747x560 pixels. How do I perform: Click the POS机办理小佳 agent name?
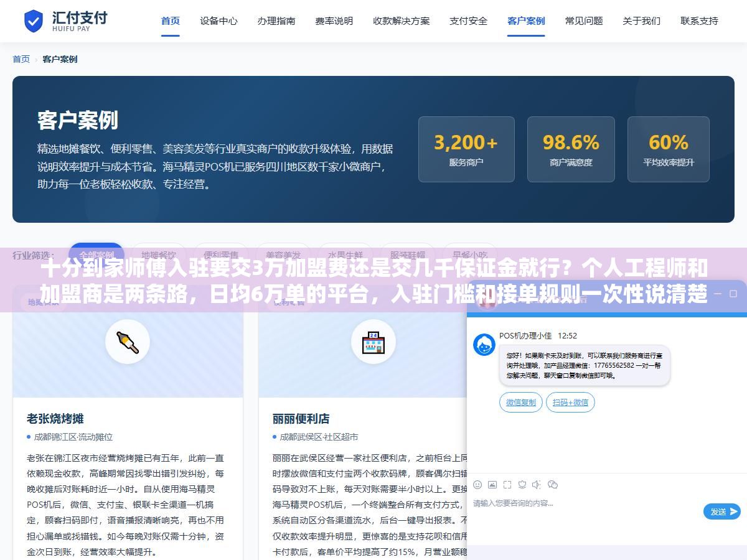[x=525, y=335]
